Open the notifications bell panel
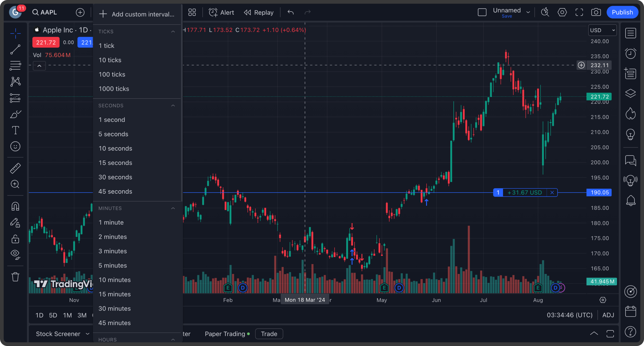The height and width of the screenshot is (346, 644). coord(630,201)
